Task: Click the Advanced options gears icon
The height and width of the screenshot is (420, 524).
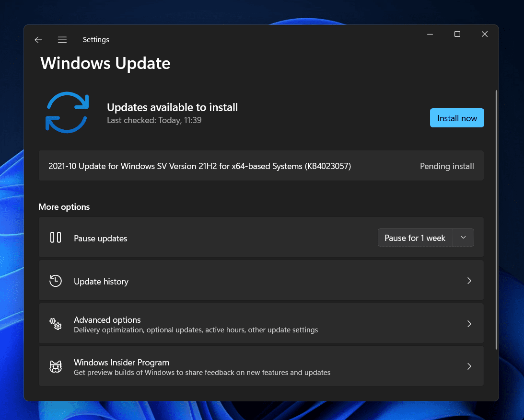Action: (56, 324)
